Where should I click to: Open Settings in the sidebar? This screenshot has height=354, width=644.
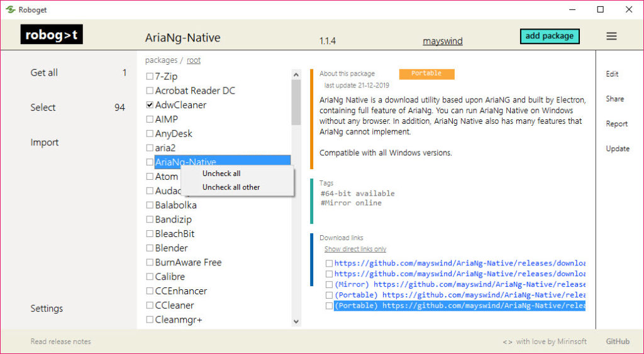[47, 309]
